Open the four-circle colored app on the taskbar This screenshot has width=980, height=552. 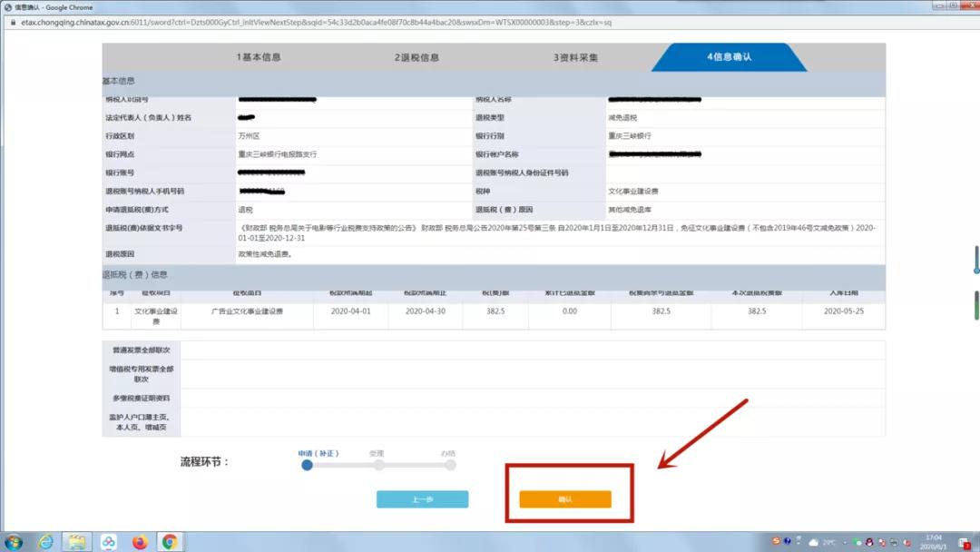pyautogui.click(x=107, y=543)
